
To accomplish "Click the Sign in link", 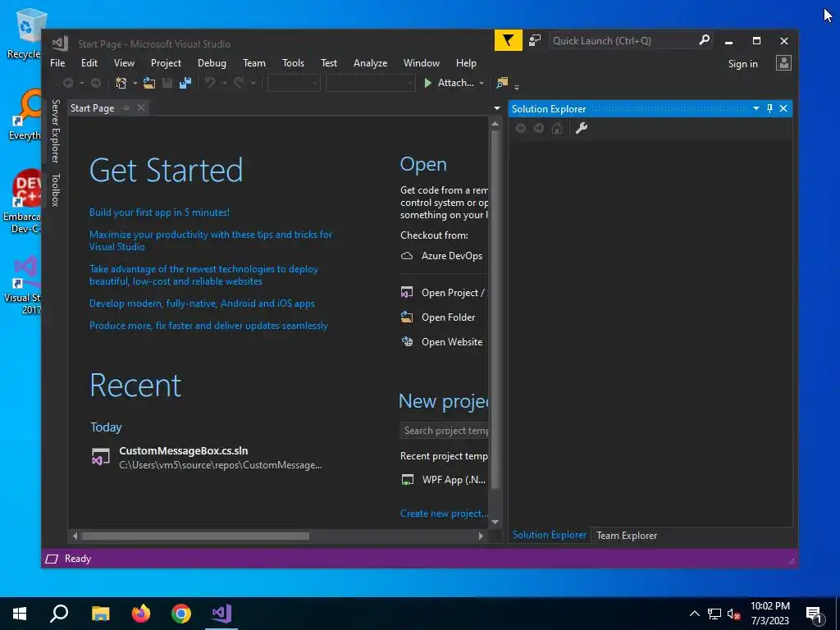I will (x=742, y=64).
